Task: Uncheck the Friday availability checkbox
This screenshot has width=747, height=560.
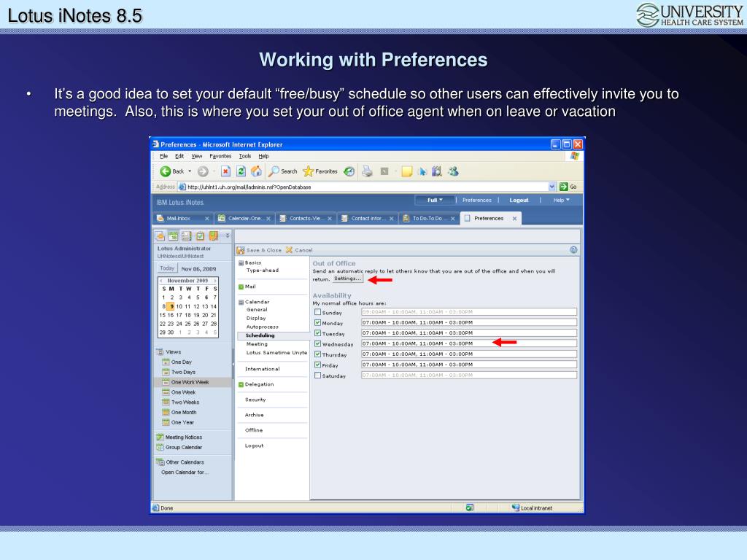Action: (x=318, y=365)
